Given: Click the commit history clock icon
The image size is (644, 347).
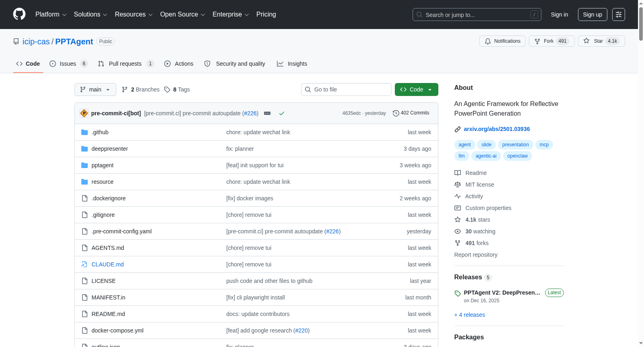Looking at the screenshot, I should (x=396, y=113).
